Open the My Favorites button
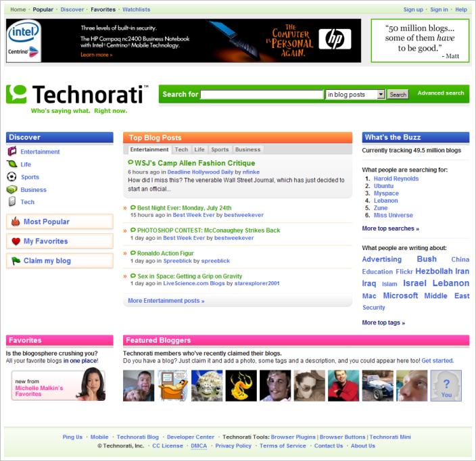This screenshot has height=461, width=476. pyautogui.click(x=59, y=241)
